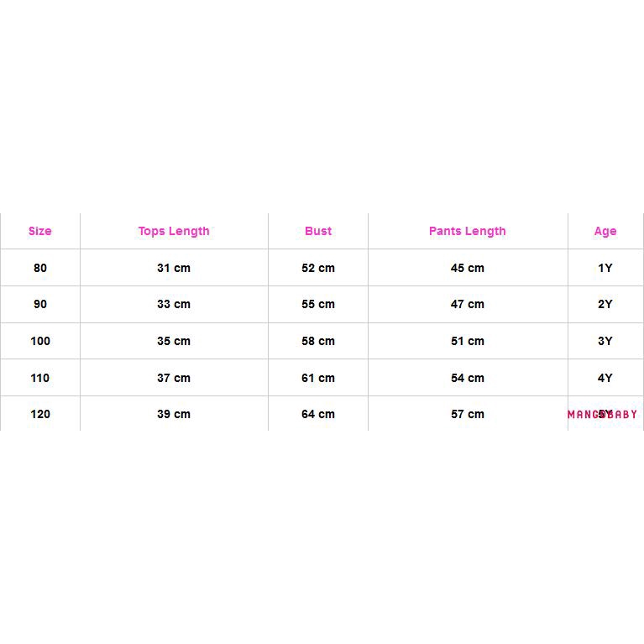Select the 31 cm tops length cell
The image size is (644, 644).
point(174,268)
